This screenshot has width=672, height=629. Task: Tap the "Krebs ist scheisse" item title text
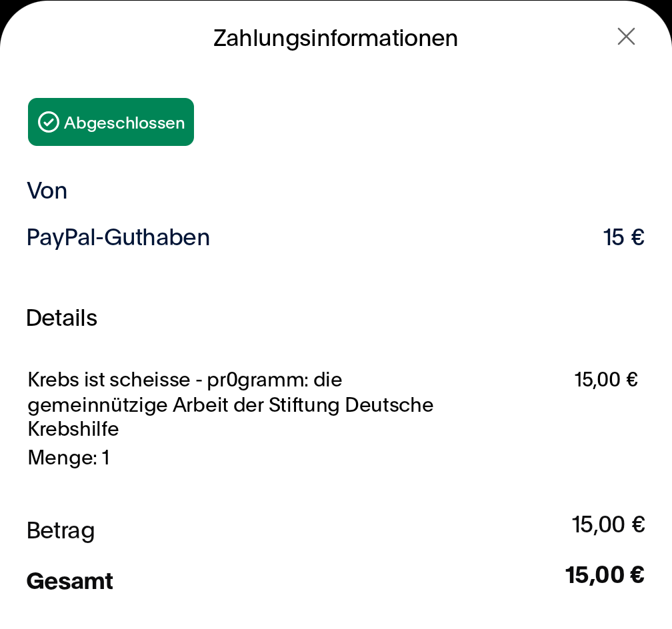[x=109, y=380]
